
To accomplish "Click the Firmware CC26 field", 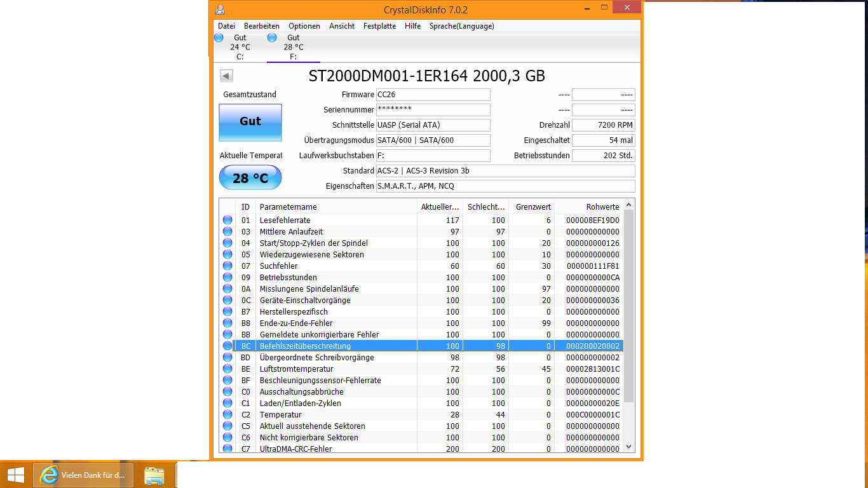I will click(x=433, y=95).
